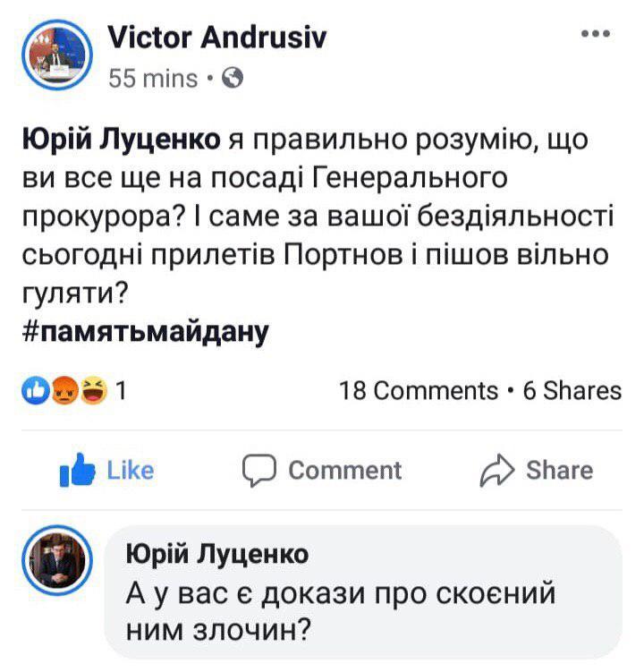Toggle the Like button label

130,471
